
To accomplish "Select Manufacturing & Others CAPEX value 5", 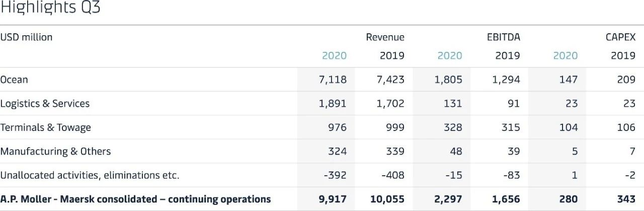I will tap(575, 151).
